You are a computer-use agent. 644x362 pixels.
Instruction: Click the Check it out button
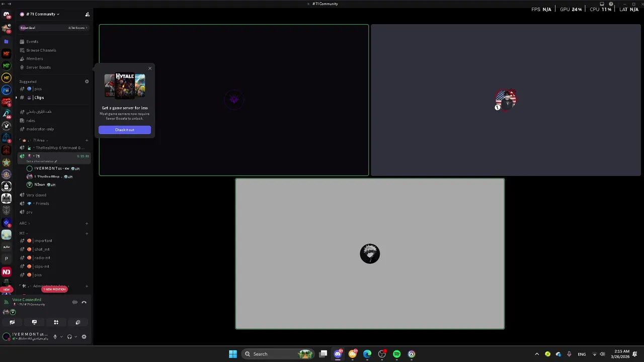click(125, 130)
